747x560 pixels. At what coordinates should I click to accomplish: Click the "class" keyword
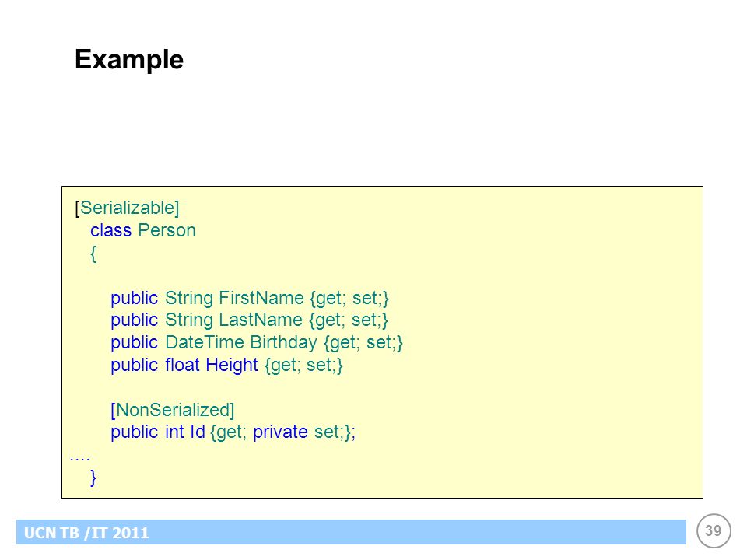[x=111, y=230]
